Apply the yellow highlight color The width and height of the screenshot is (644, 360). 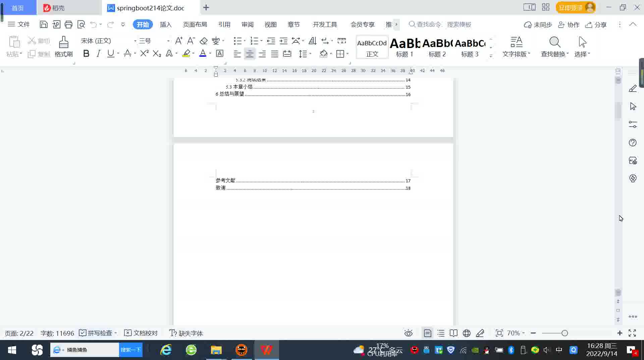click(x=186, y=53)
